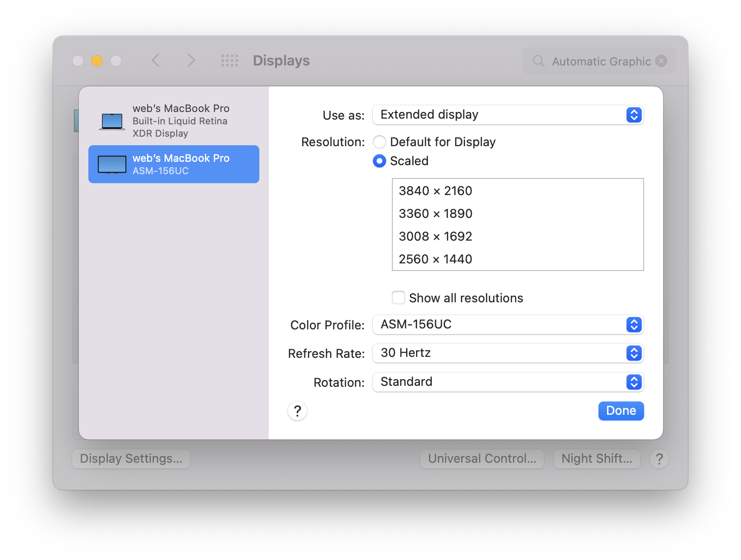The width and height of the screenshot is (741, 560).
Task: Clear the search field with the x icon
Action: 661,61
